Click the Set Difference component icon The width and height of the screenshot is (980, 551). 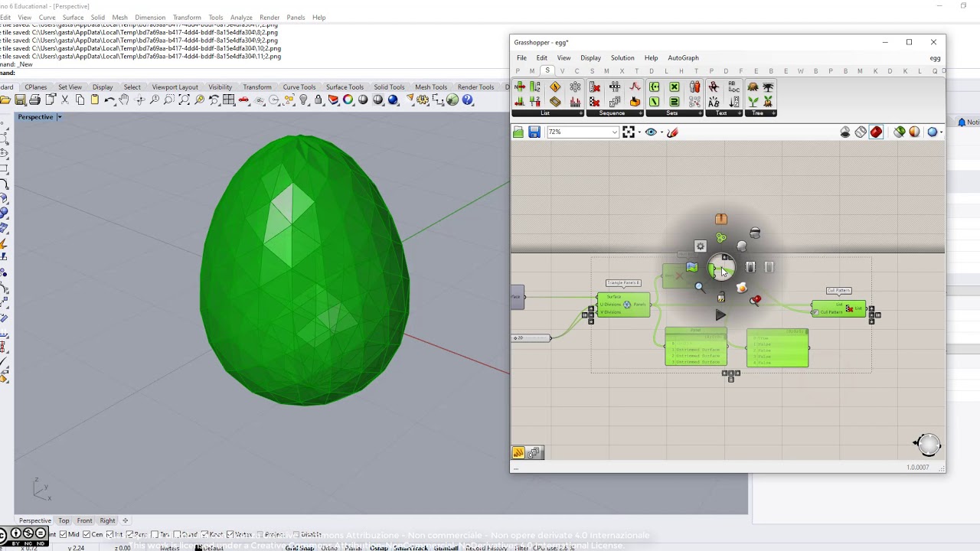coord(654,101)
